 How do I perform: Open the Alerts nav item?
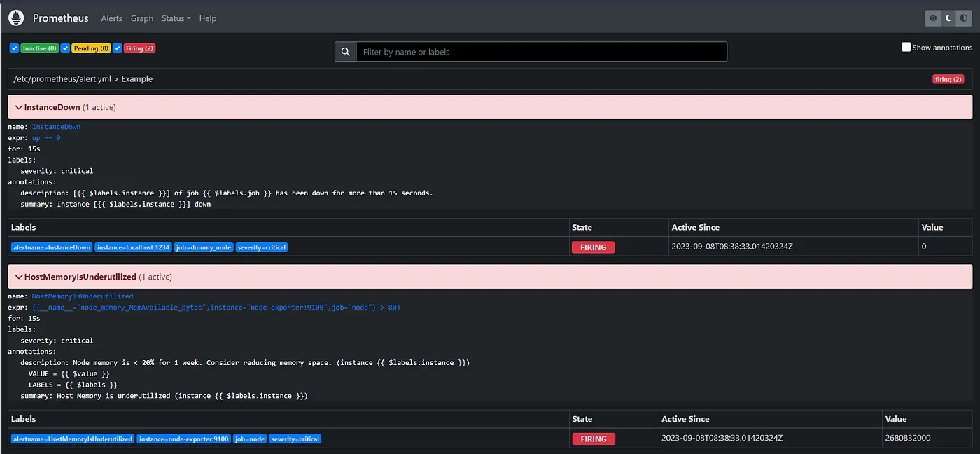pos(111,18)
